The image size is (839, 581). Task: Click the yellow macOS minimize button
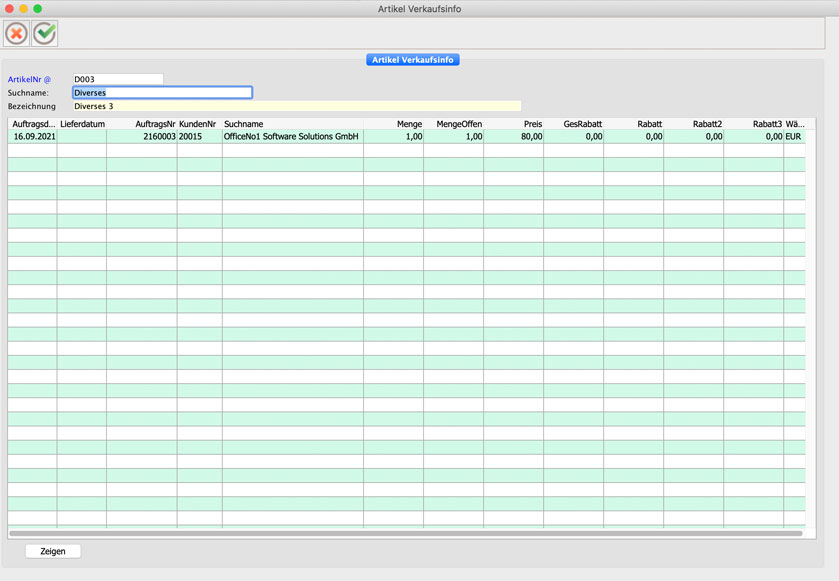[24, 9]
